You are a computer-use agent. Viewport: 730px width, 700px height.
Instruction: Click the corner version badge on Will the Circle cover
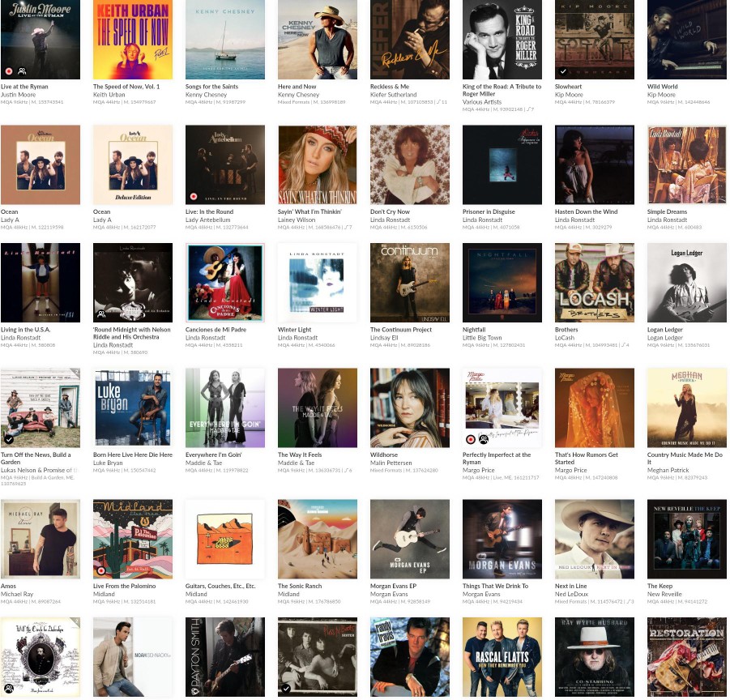[76, 621]
